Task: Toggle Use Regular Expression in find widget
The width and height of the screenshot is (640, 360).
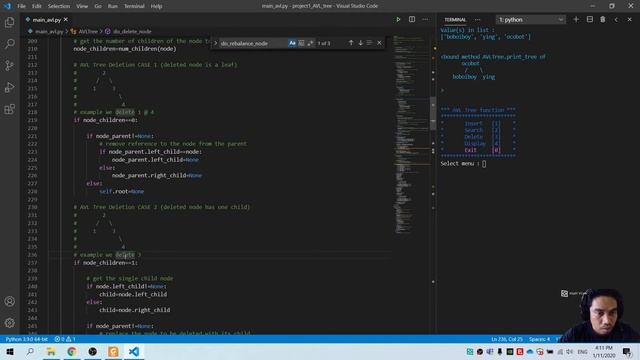Action: 310,43
